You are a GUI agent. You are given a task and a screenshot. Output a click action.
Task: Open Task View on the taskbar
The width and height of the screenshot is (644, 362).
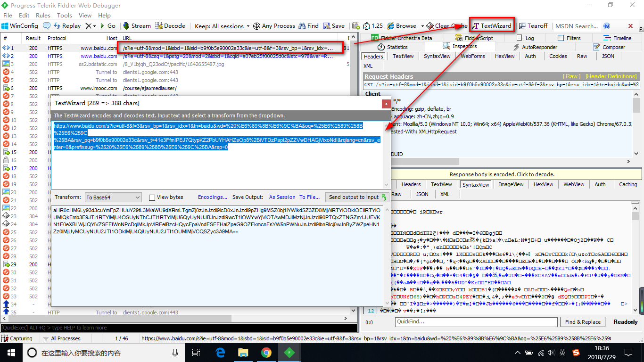(197, 353)
